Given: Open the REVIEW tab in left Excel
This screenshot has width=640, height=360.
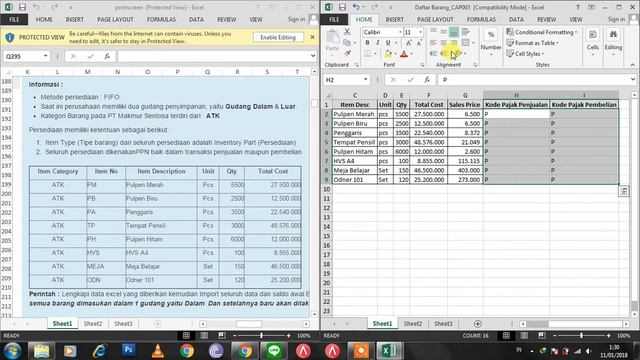Looking at the screenshot, I should [x=227, y=19].
